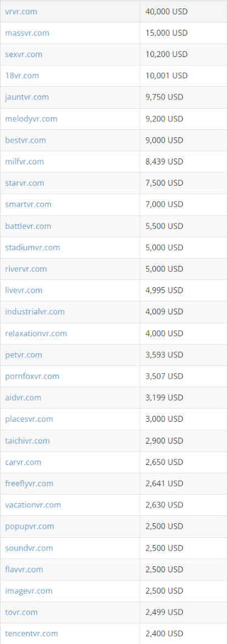
Task: Open industrialvr.com domain link
Action: (x=35, y=311)
